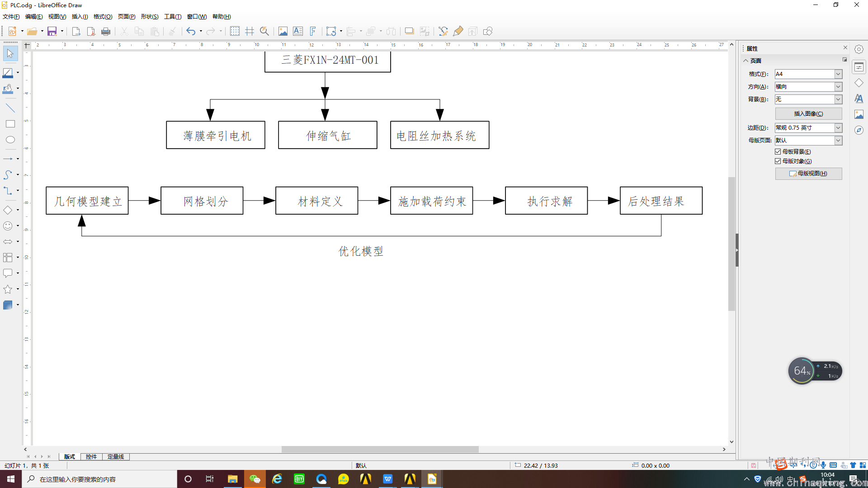Select the 3D Objects tool
Viewport: 868px width, 488px height.
pos(8,305)
